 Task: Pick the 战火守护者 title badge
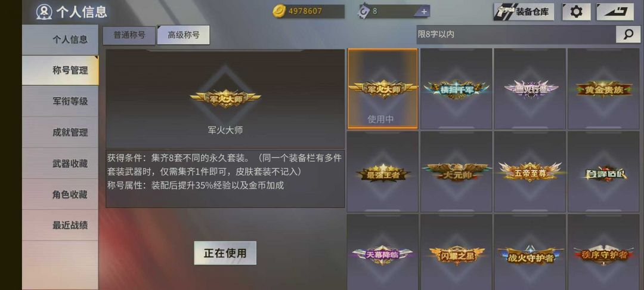coord(530,252)
